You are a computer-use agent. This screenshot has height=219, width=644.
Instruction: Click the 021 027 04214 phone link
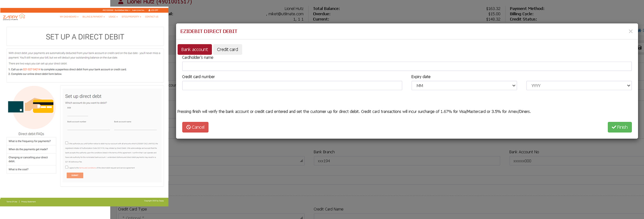click(x=31, y=69)
